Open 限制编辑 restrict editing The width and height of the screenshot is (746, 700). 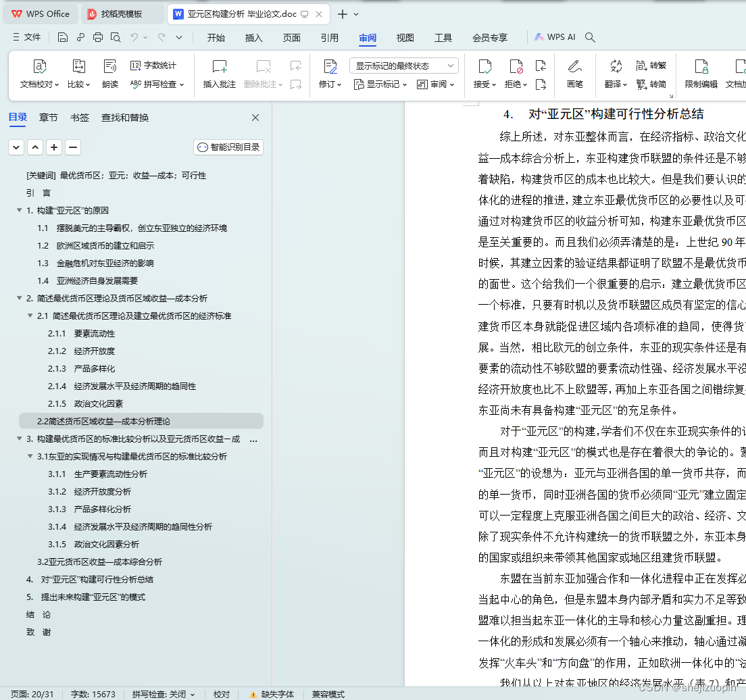click(x=701, y=74)
